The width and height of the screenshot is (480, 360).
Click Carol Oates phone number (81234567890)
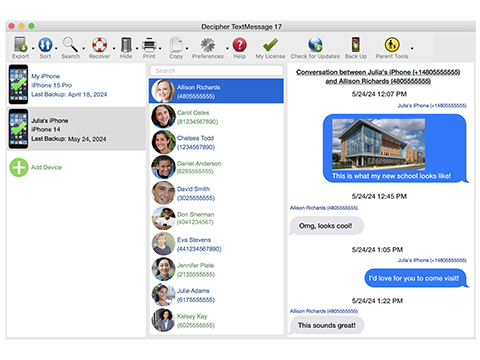pyautogui.click(x=197, y=122)
